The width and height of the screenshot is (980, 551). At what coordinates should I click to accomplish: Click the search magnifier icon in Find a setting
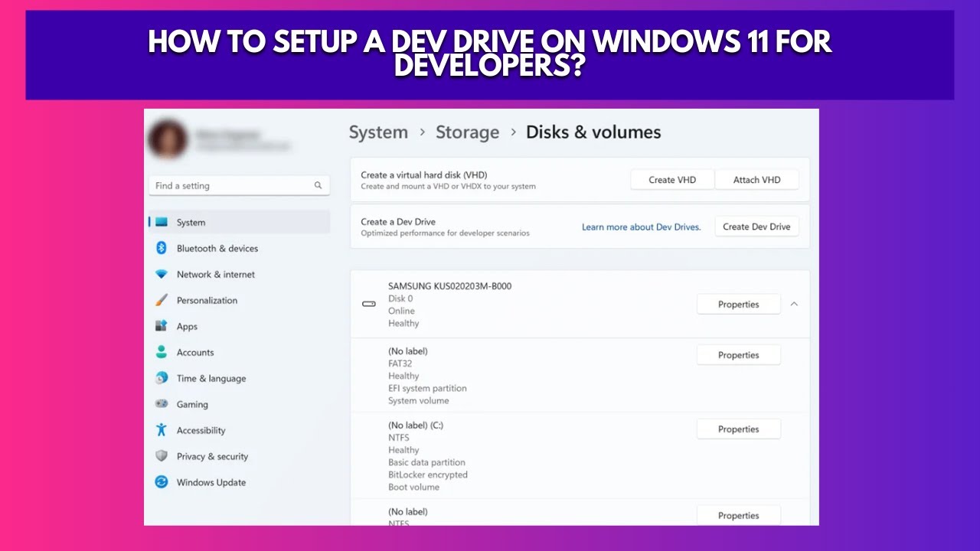[318, 185]
